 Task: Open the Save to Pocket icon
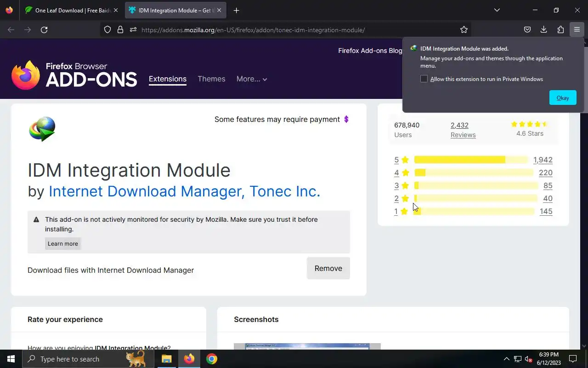click(x=527, y=29)
